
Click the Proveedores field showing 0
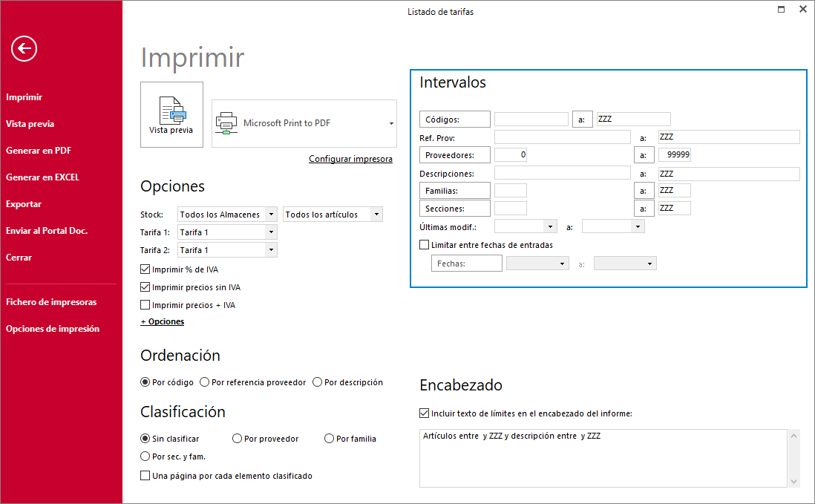click(x=511, y=155)
